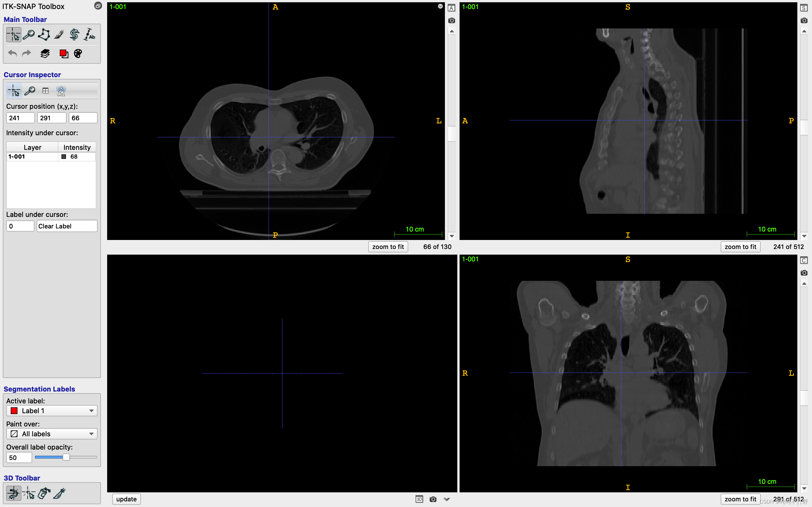Adjust overall label opacity slider
Screen dimensions: 812x507
coord(66,457)
